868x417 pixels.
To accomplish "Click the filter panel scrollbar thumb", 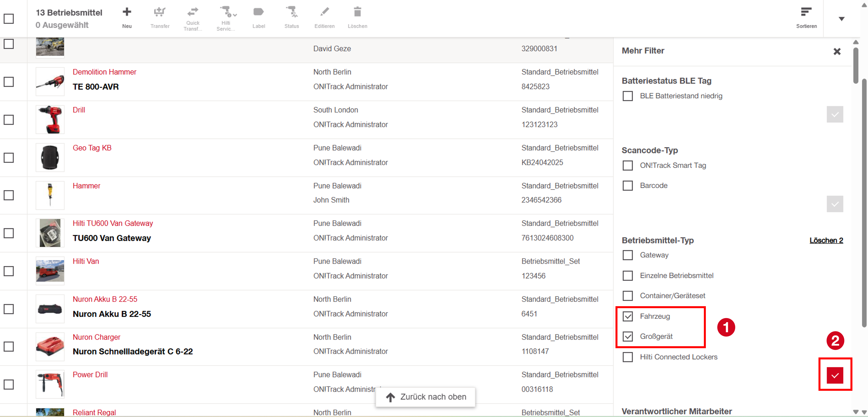I will pyautogui.click(x=856, y=65).
